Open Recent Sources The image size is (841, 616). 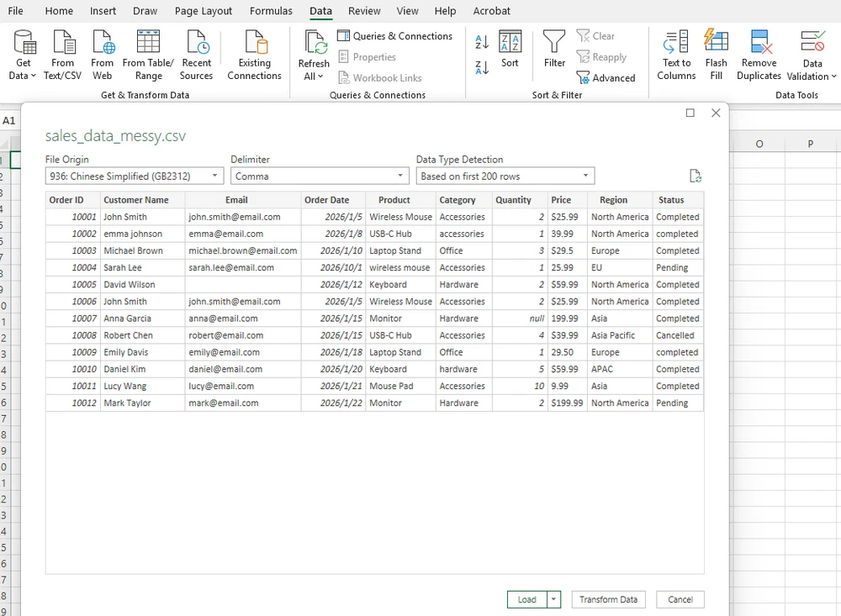coord(196,55)
